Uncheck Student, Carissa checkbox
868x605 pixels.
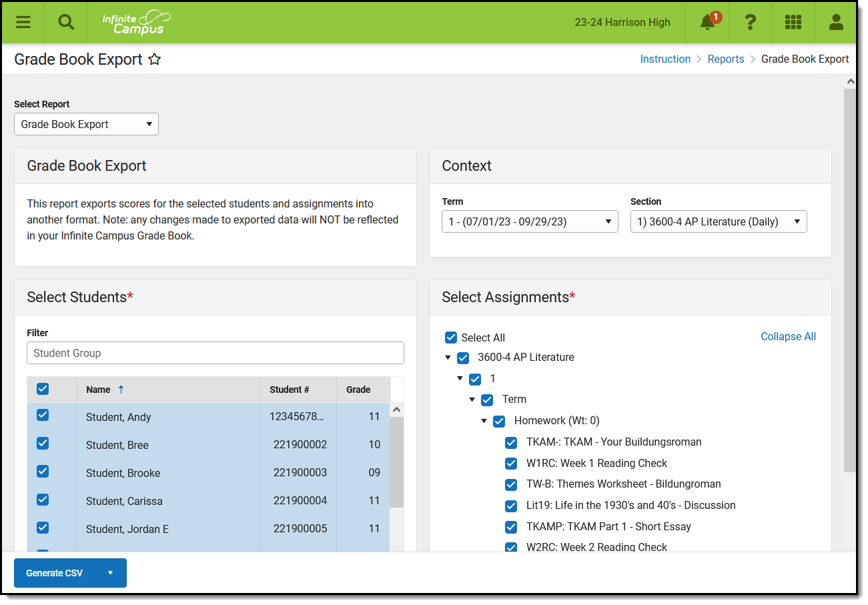pos(43,499)
